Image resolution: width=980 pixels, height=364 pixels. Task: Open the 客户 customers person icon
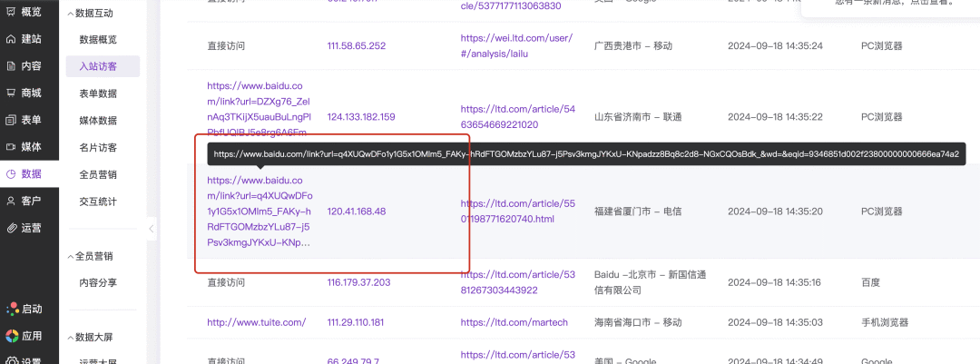click(x=11, y=201)
